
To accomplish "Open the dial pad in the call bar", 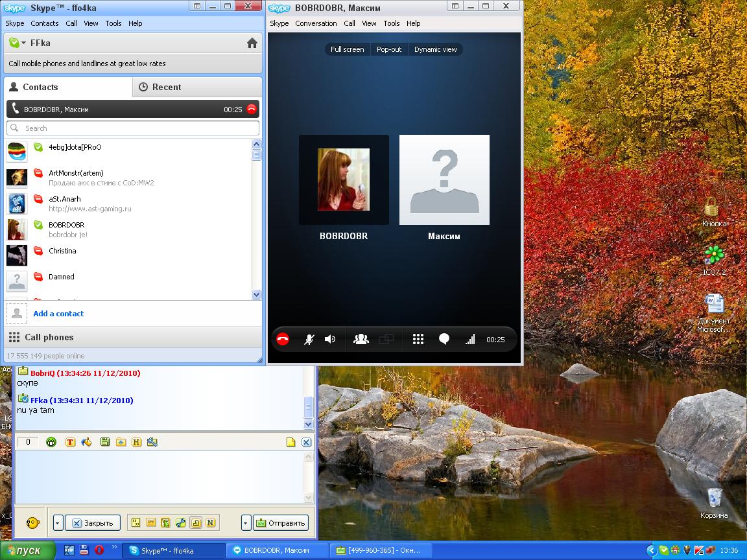I will (x=418, y=339).
